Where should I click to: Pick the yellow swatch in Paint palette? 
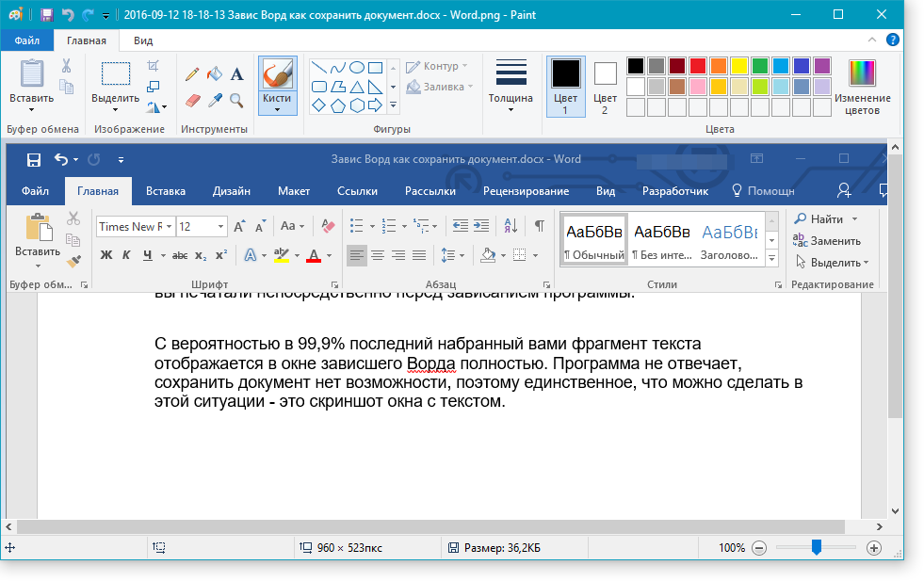[x=738, y=65]
